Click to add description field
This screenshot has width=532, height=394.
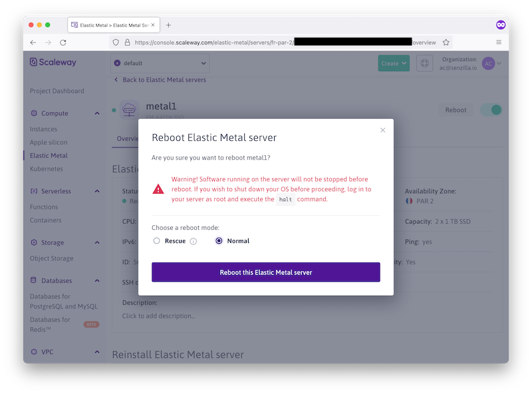pyautogui.click(x=159, y=316)
